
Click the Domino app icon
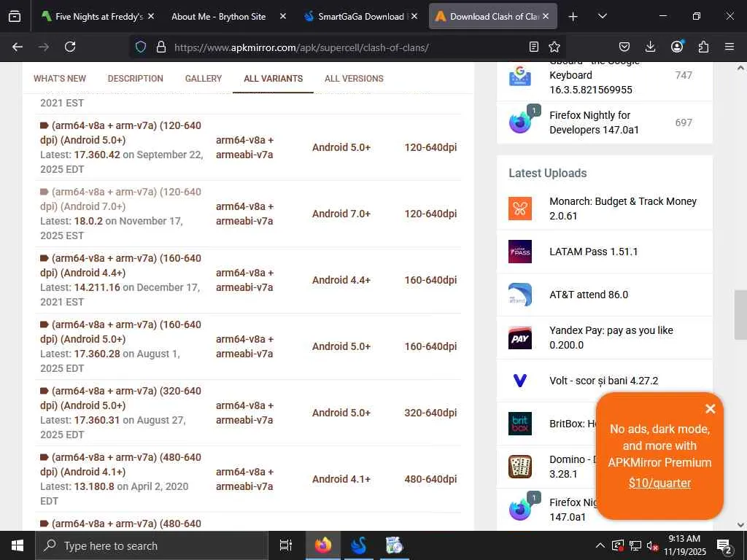(x=519, y=467)
